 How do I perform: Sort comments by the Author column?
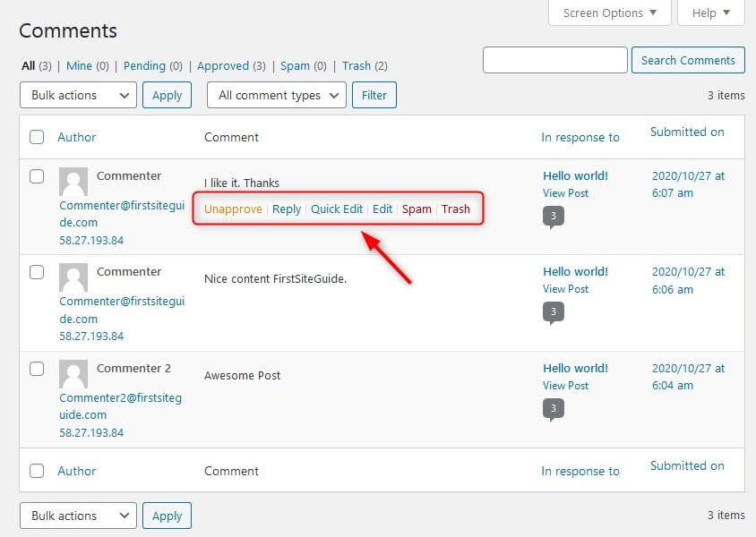(x=77, y=137)
